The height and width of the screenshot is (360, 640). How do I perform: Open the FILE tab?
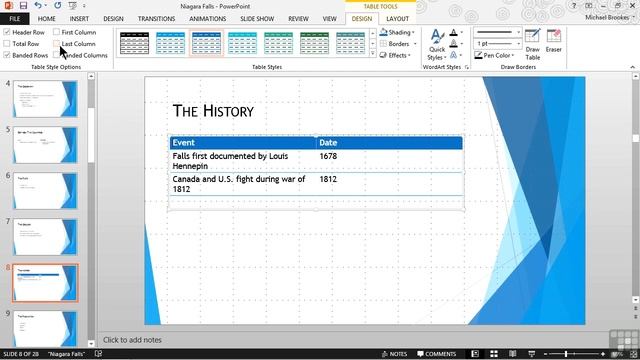tap(15, 19)
